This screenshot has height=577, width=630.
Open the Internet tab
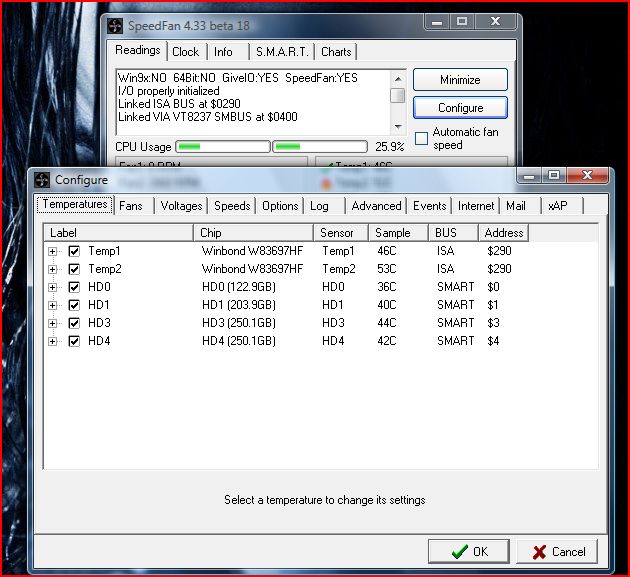[476, 206]
